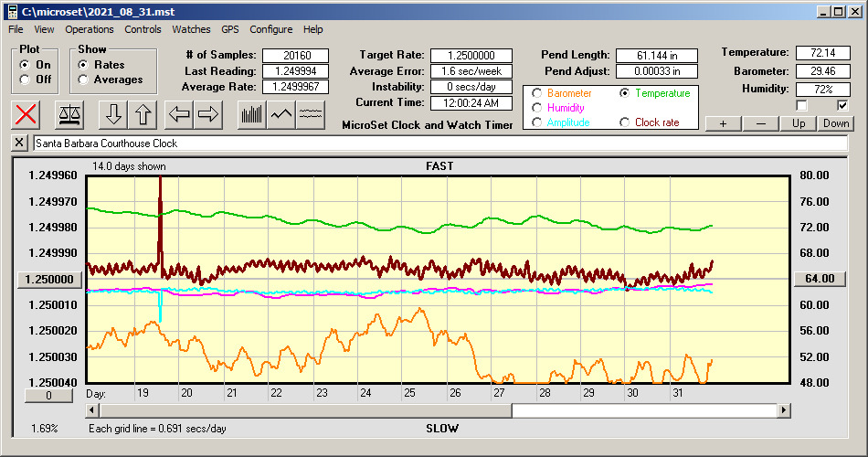
Task: Click the vertical bars histogram icon
Action: tap(252, 114)
